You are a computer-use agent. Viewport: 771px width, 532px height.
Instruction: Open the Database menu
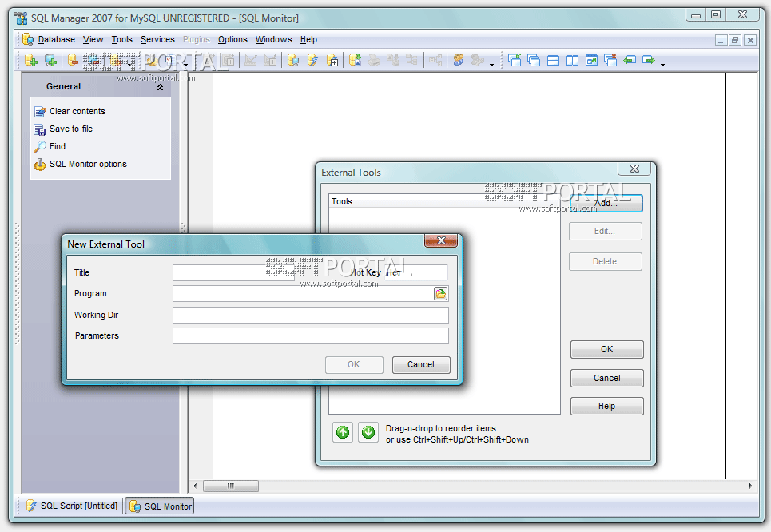click(x=57, y=39)
